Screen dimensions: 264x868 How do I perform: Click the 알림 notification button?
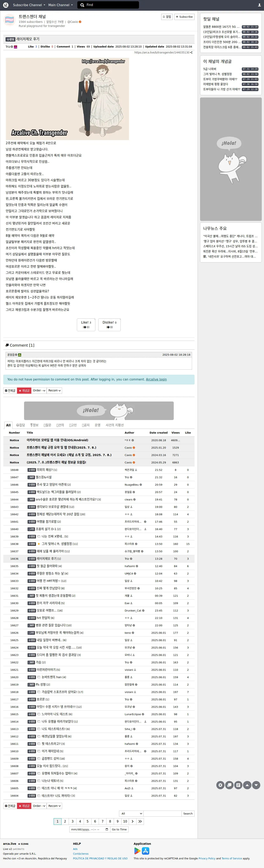tap(167, 17)
